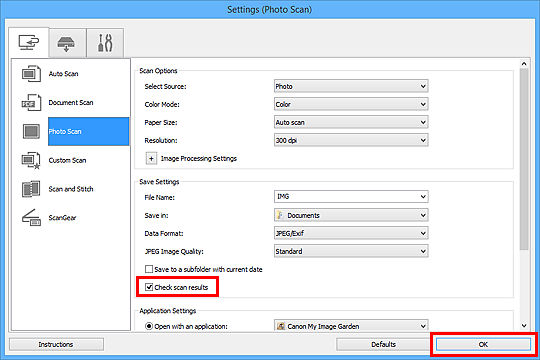Click the vertical scrollbar thumb
The width and height of the screenshot is (540, 360).
click(x=524, y=159)
